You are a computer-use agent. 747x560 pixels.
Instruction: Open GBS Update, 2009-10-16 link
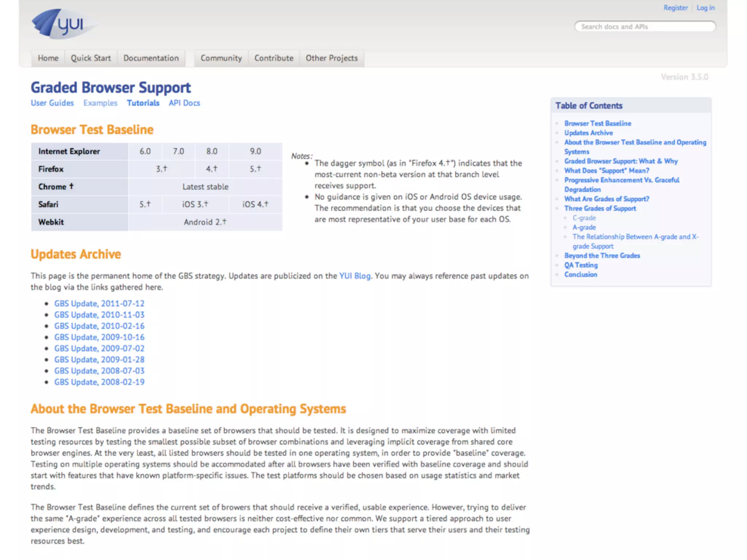click(99, 337)
